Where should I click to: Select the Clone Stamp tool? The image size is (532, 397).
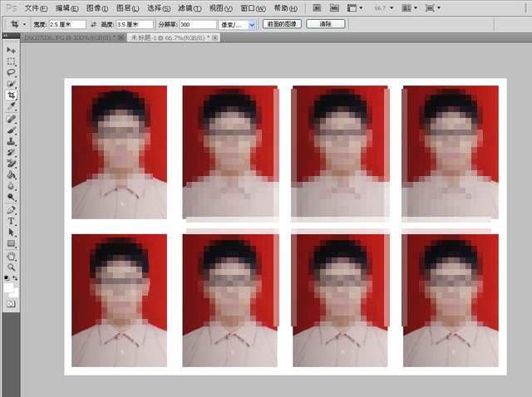(x=11, y=141)
